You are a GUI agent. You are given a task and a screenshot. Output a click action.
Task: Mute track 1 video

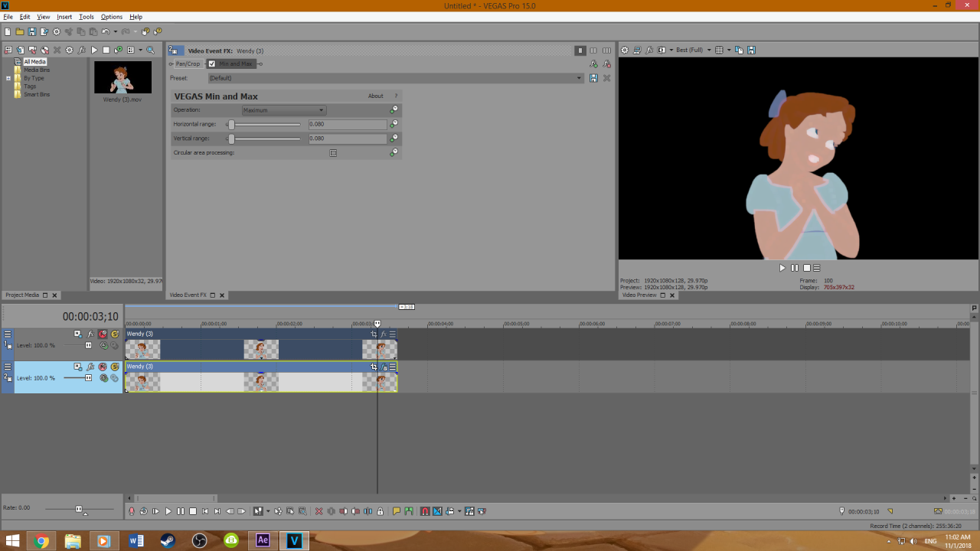click(103, 334)
